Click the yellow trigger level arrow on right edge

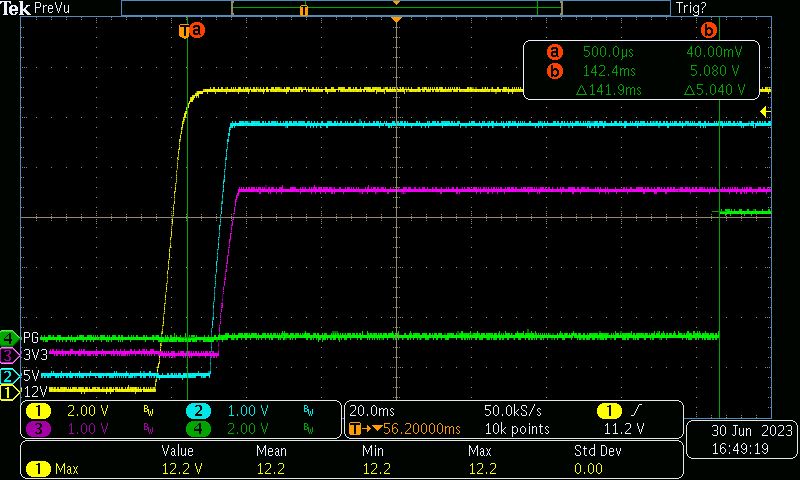pos(765,111)
